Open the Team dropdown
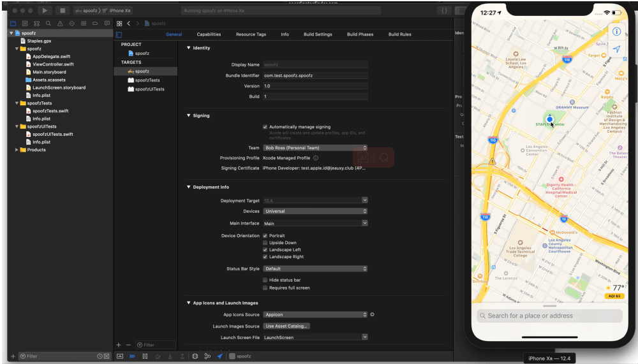Viewport: 638px width, 364px height. pos(315,148)
